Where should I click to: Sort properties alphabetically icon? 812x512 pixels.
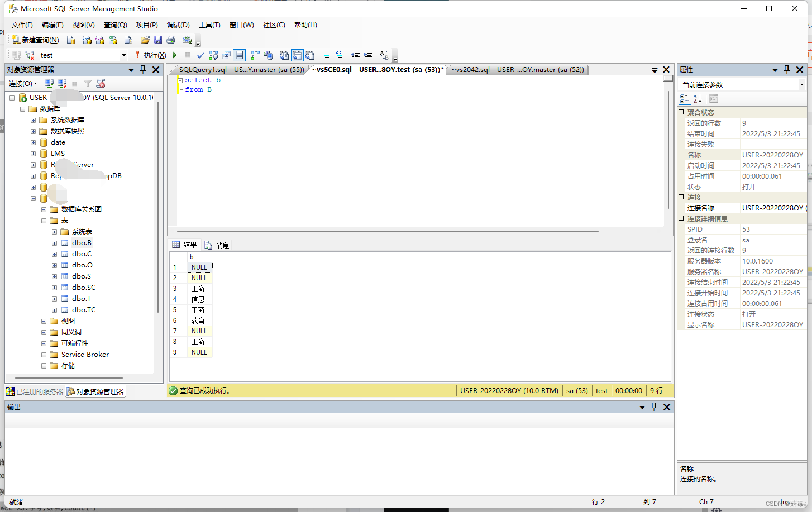(x=698, y=99)
